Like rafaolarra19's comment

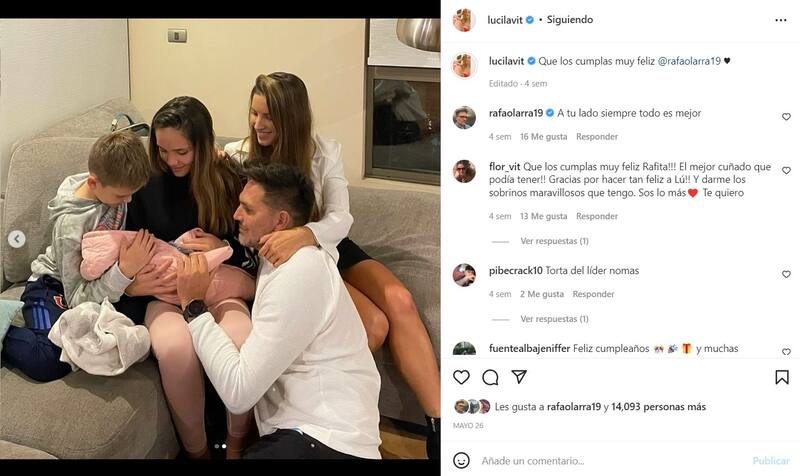786,117
